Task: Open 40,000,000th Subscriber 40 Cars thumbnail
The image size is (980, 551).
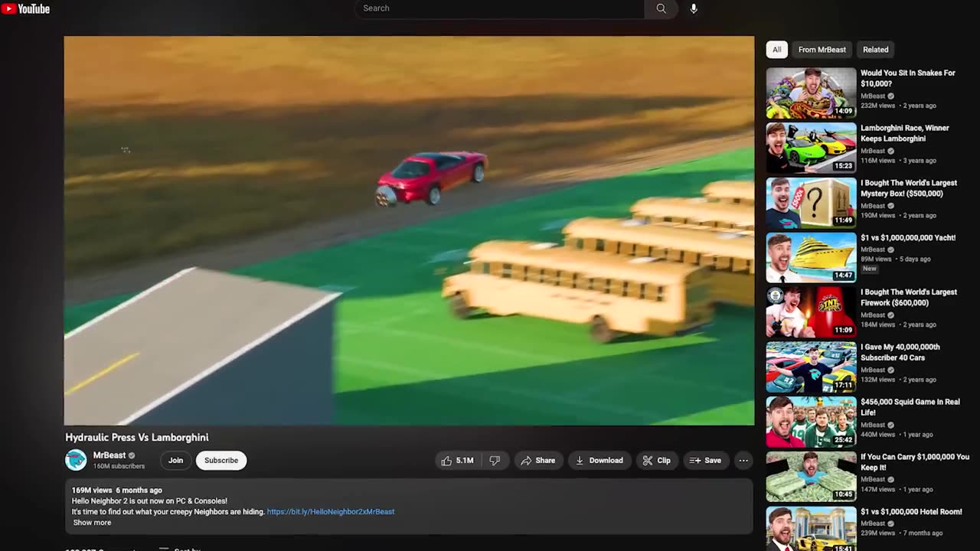Action: click(x=812, y=367)
